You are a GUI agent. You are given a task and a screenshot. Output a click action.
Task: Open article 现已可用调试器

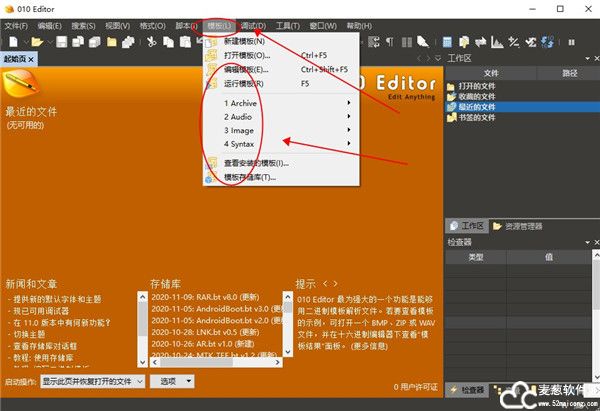[x=41, y=311]
